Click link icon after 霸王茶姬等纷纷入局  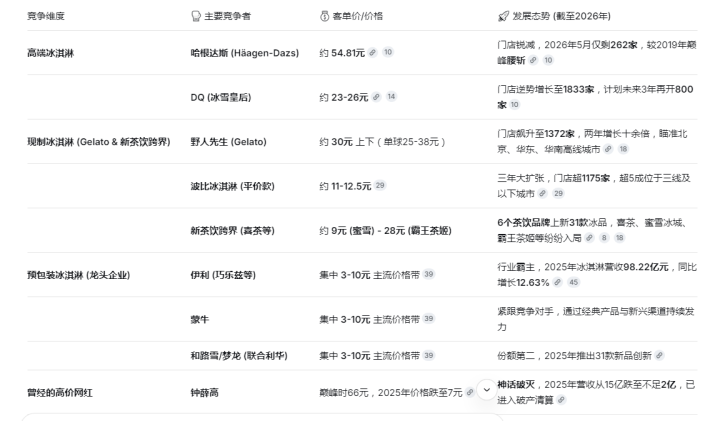click(x=590, y=238)
